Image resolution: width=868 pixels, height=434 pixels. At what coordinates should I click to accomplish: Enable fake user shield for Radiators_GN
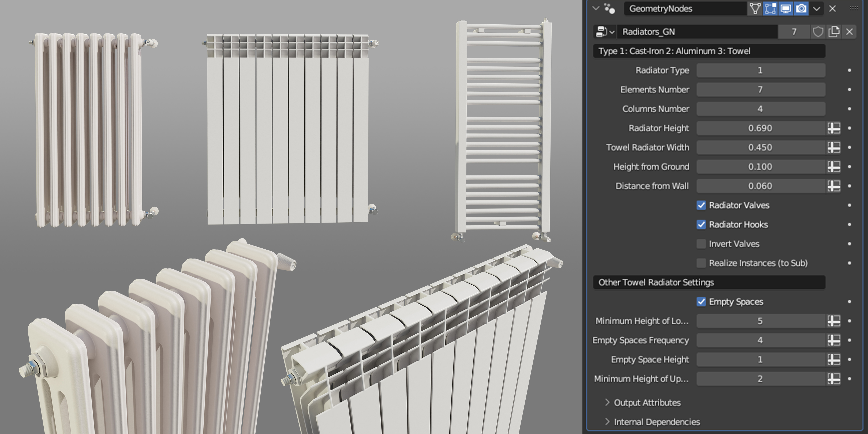[818, 32]
